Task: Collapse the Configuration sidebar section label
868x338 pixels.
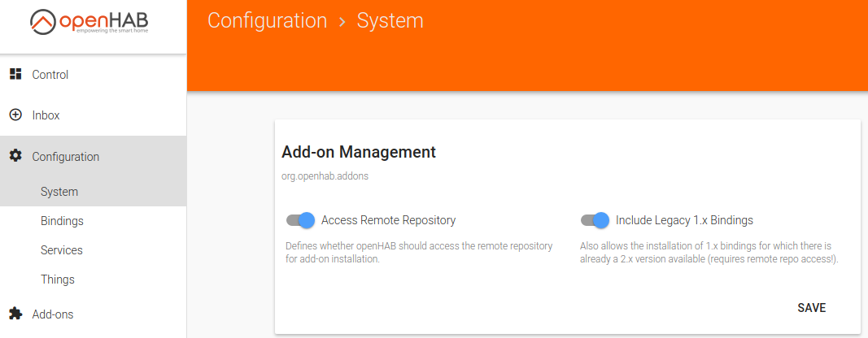Action: [66, 157]
